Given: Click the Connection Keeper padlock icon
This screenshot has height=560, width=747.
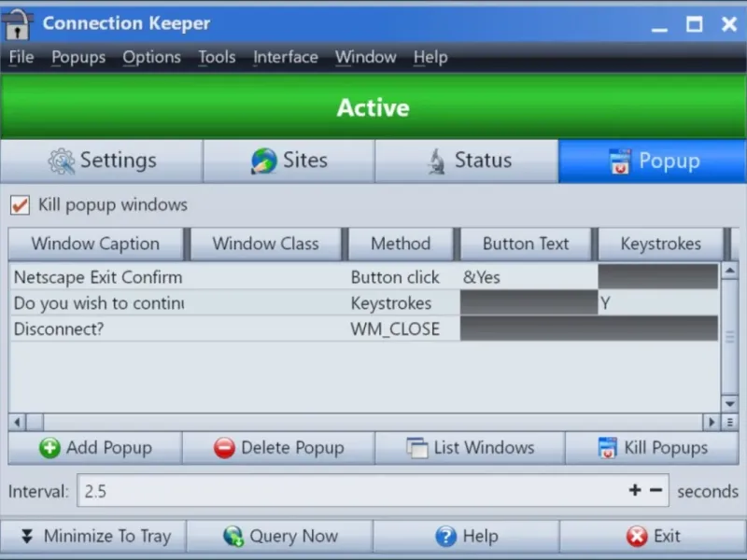Looking at the screenshot, I should tap(18, 24).
